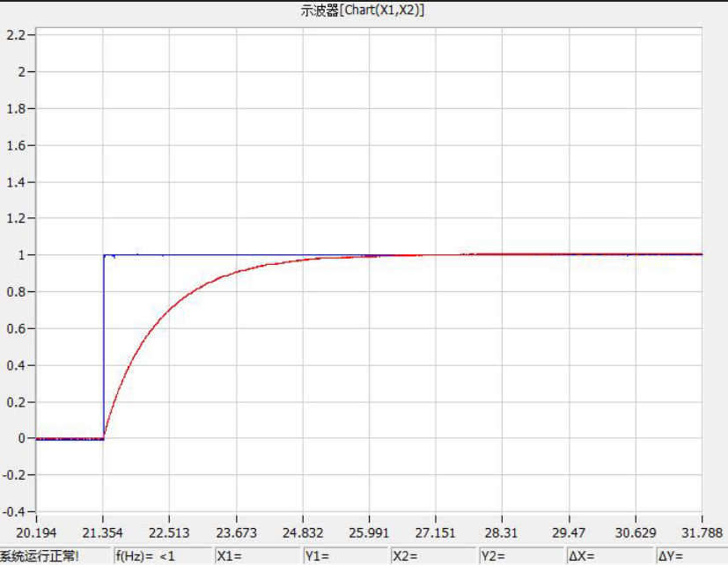Viewport: 728px width, 565px height.
Task: Click the 21.354 time axis label
Action: tap(103, 532)
